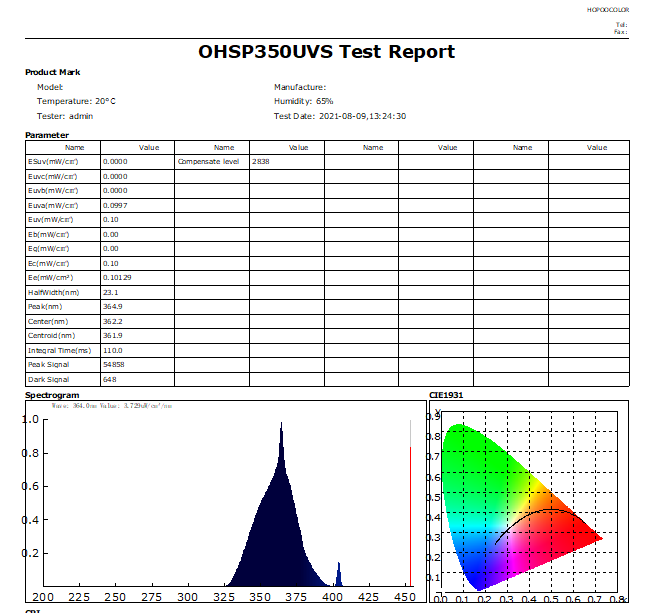646x613 pixels.
Task: Select the Temperature: 20°C text
Action: point(76,101)
